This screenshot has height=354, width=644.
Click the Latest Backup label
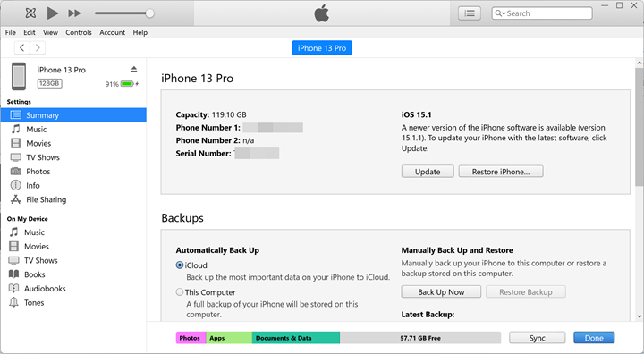click(428, 315)
